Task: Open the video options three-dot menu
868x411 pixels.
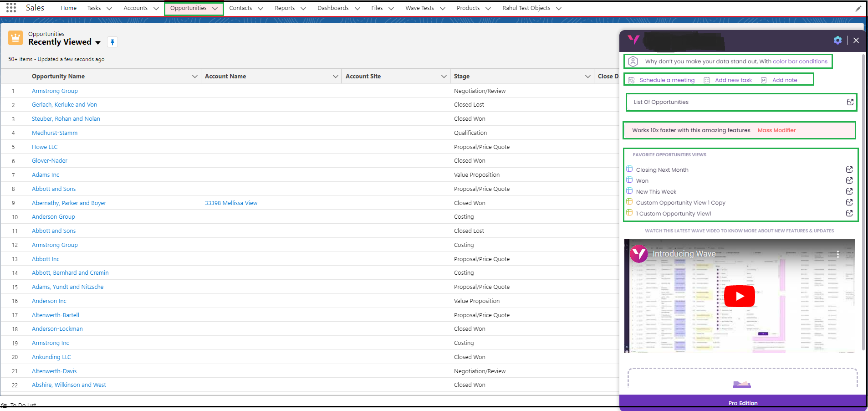Action: point(838,254)
